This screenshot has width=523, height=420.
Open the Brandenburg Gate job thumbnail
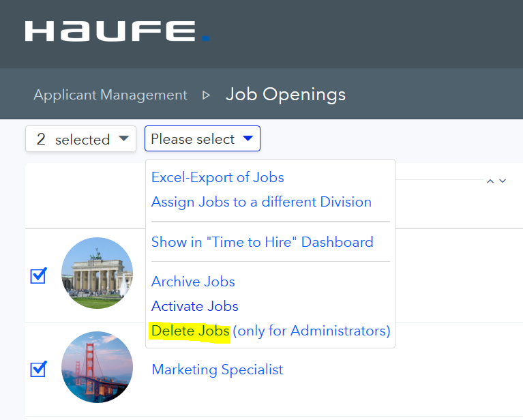97,273
